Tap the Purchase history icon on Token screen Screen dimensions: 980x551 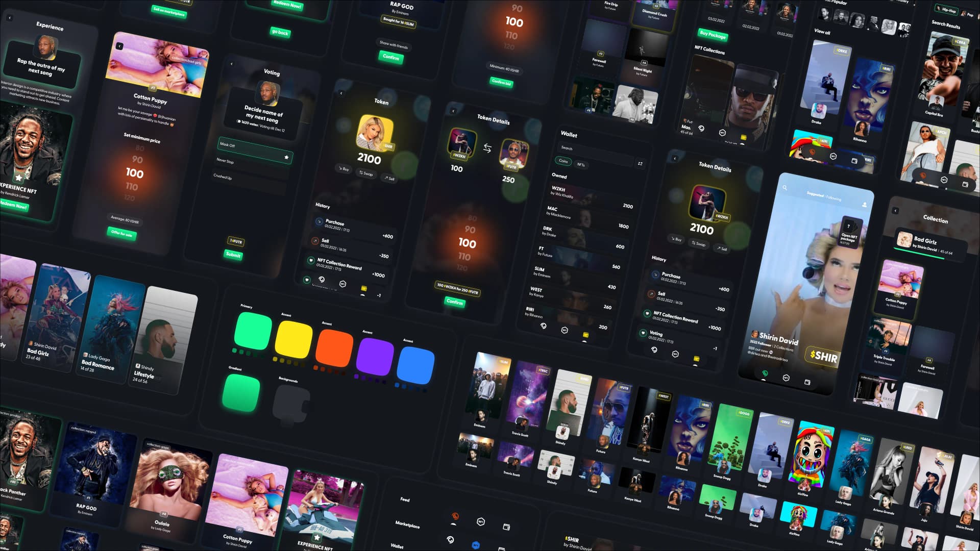pyautogui.click(x=319, y=221)
